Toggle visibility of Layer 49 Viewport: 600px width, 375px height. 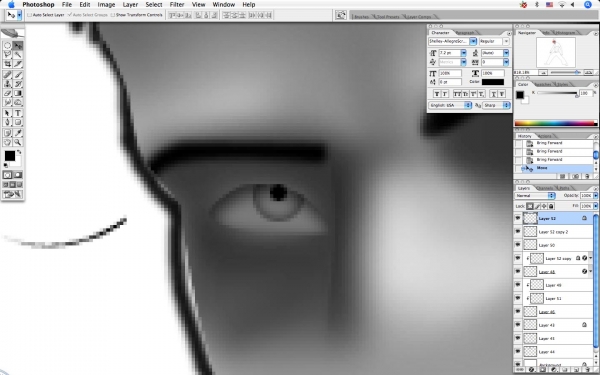[518, 285]
